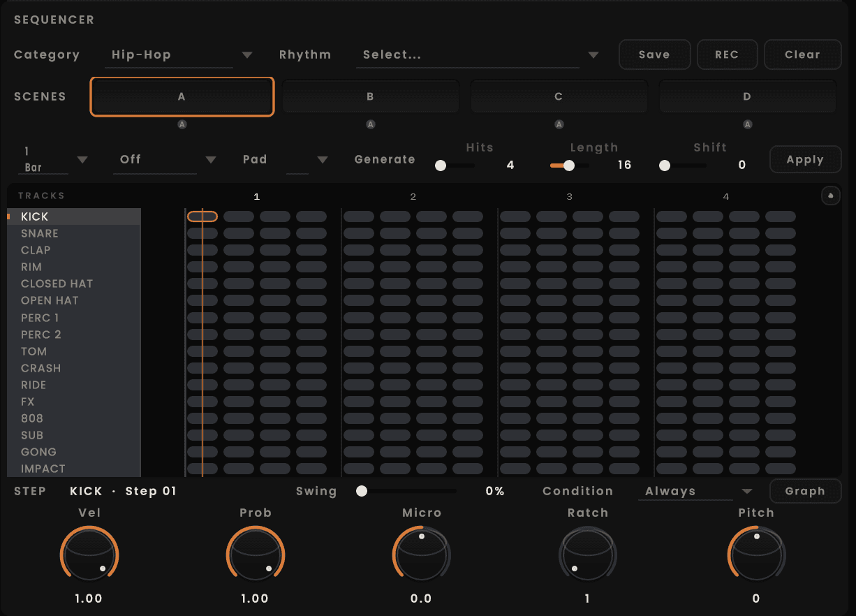Select the PERC 2 track
The width and height of the screenshot is (856, 616).
pyautogui.click(x=74, y=335)
